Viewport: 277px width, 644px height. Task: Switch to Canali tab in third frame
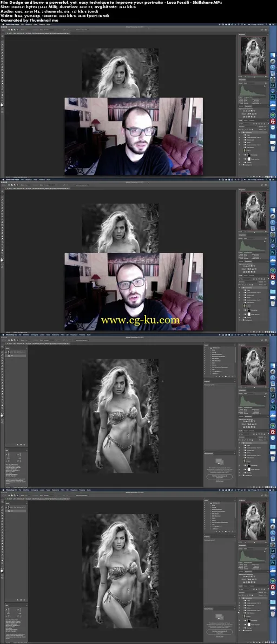click(x=246, y=431)
